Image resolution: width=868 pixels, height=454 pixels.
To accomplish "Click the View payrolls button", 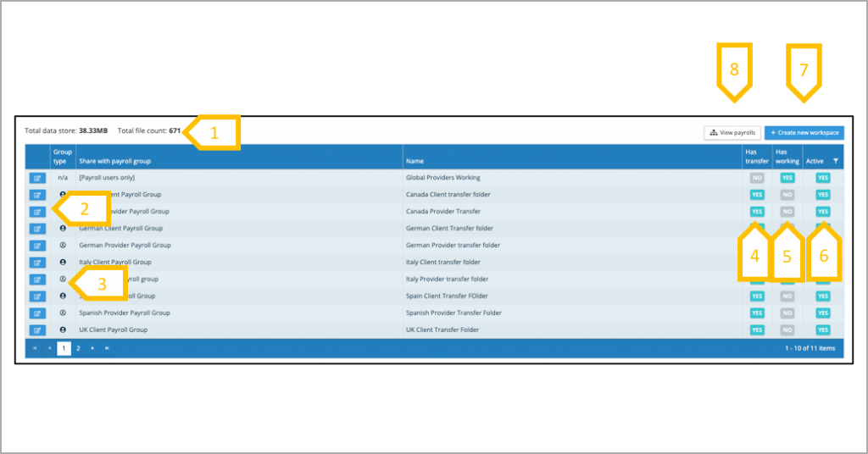I will [x=732, y=133].
